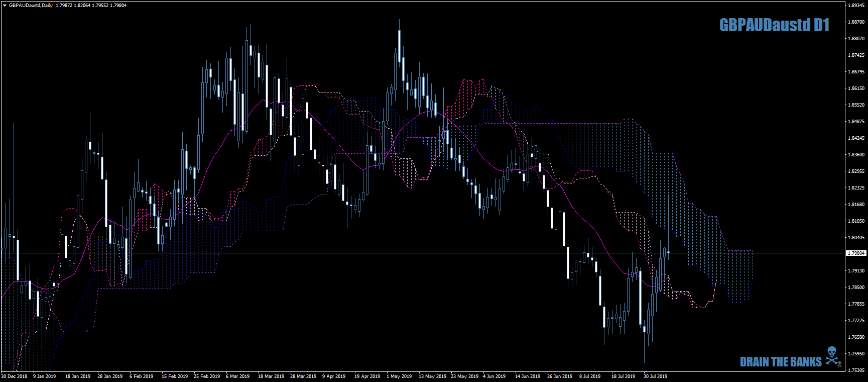
Task: Click the 8 Jul 2019 date on the time axis
Action: (x=590, y=376)
